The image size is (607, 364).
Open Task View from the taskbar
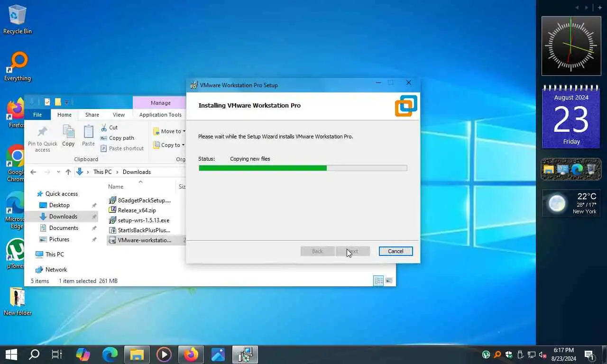(x=57, y=355)
